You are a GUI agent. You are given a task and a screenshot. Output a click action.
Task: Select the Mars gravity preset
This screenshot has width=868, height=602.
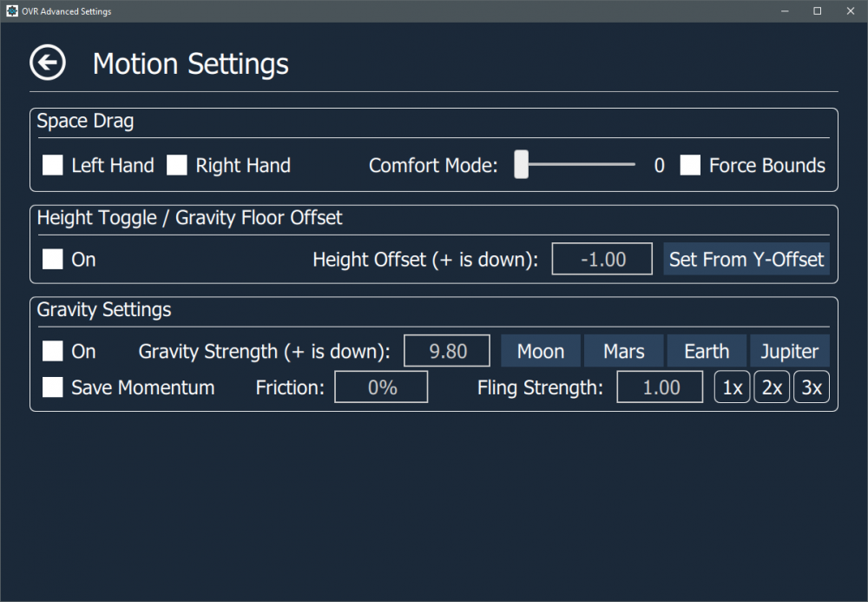[624, 351]
